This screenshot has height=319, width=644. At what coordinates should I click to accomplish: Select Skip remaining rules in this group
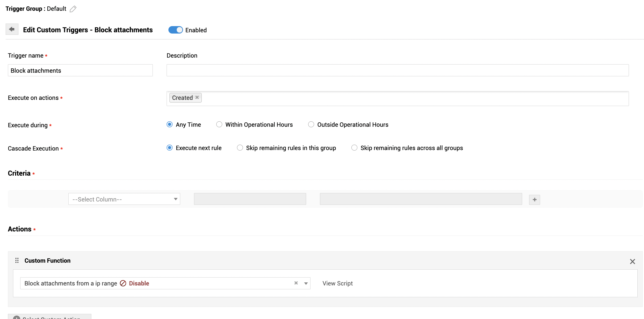pyautogui.click(x=240, y=148)
